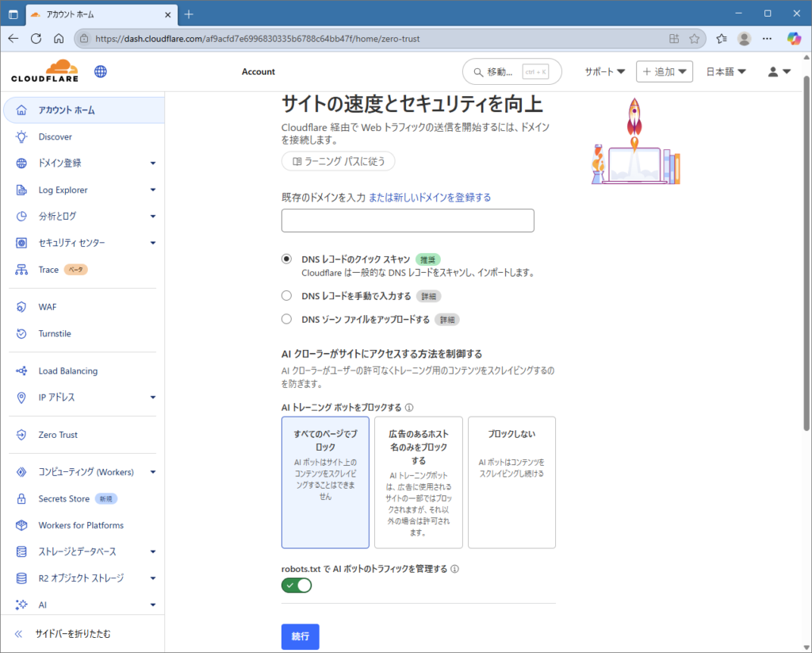This screenshot has height=653, width=812.
Task: Select DNS ゾーン ファイルをアップロードする radio option
Action: coord(286,319)
